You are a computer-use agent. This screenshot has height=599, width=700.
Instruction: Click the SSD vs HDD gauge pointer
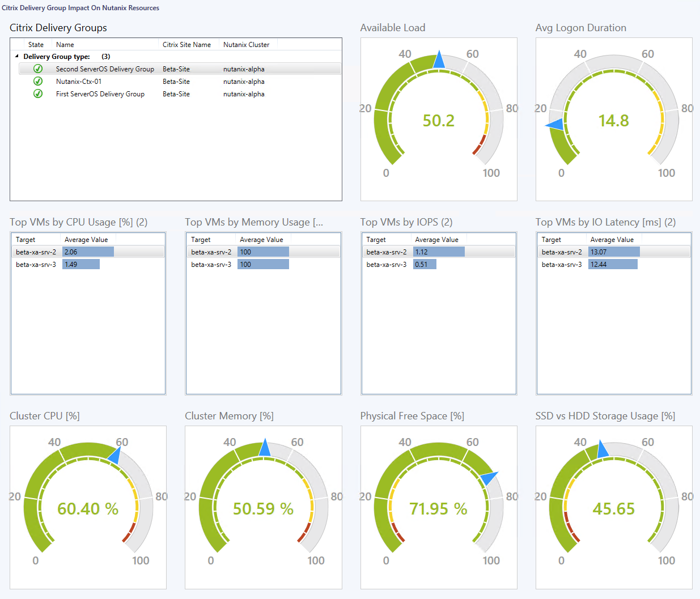pos(602,449)
